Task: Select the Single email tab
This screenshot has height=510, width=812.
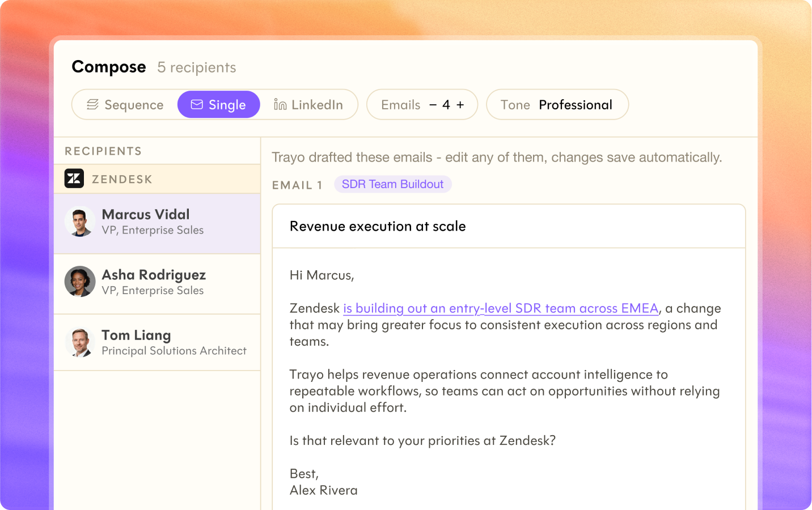Action: pyautogui.click(x=219, y=105)
